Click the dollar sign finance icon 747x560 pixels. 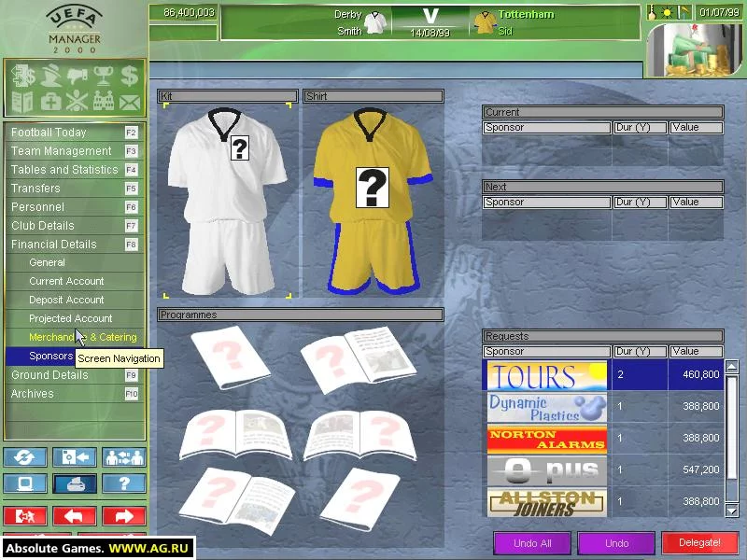129,76
